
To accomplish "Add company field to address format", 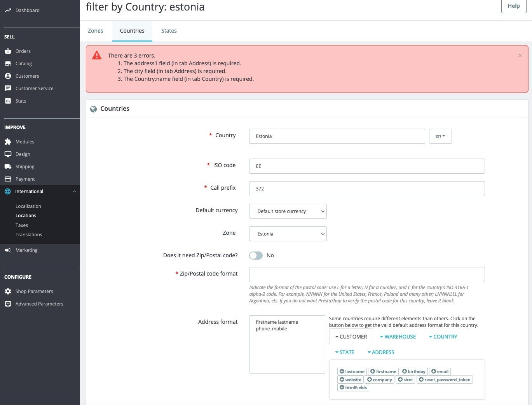I will (380, 380).
